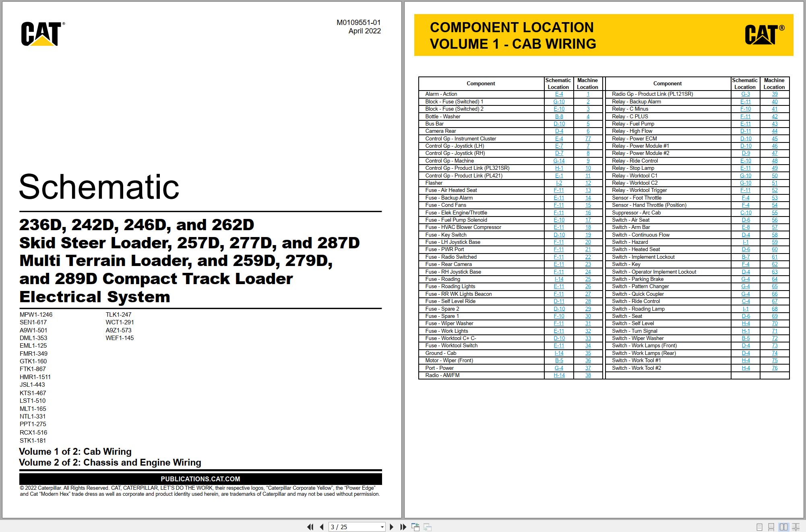
Task: Select serial prefix 'MPW1-1246'
Action: (x=36, y=315)
